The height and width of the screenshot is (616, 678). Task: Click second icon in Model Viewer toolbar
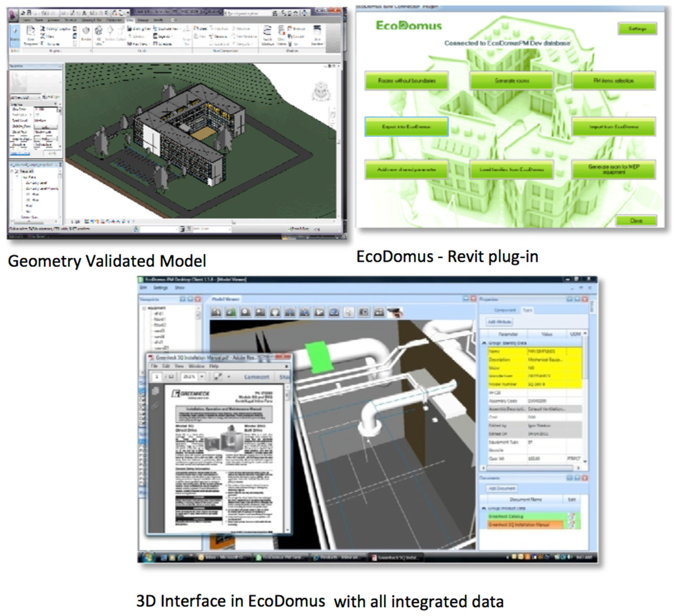[231, 312]
